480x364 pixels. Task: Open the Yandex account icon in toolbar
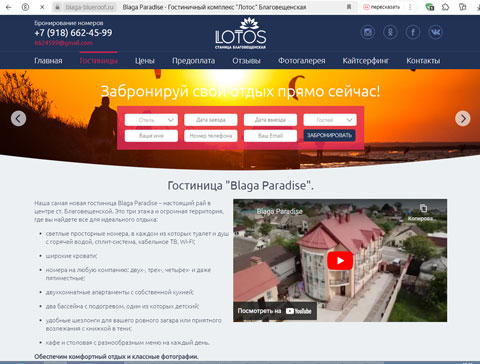coord(25,7)
